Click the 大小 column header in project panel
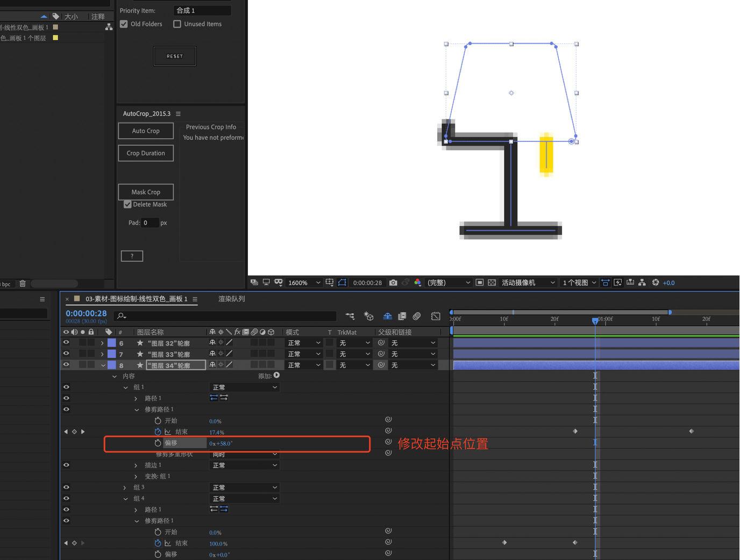 point(71,17)
